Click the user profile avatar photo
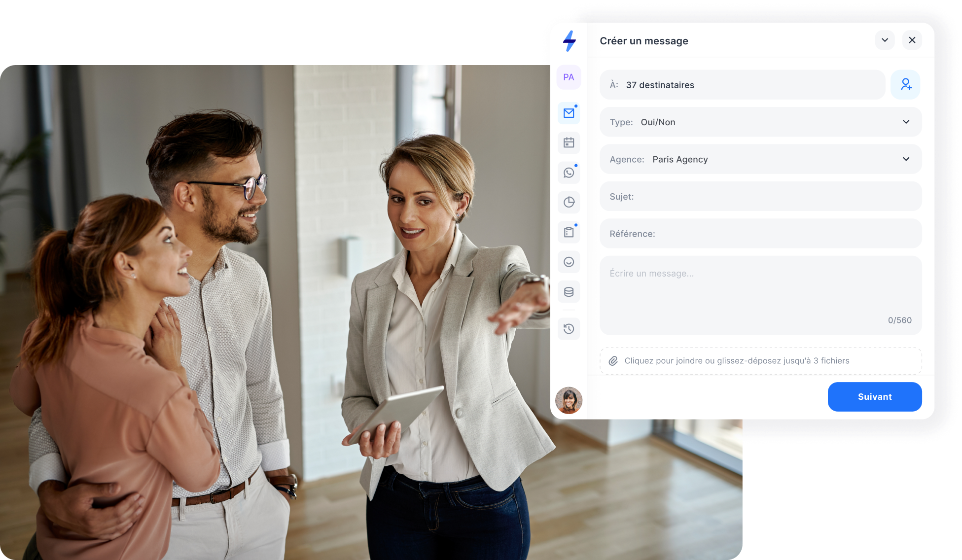962x560 pixels. click(x=569, y=400)
